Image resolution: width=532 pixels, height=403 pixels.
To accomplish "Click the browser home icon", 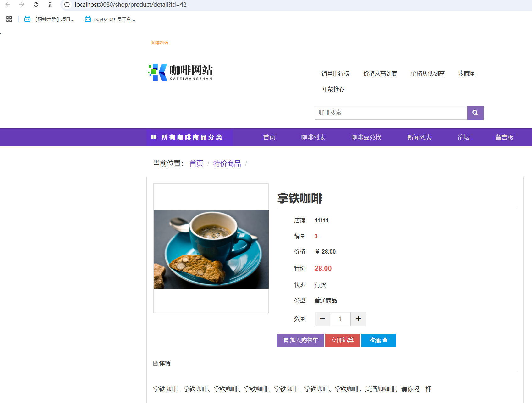I will click(50, 4).
